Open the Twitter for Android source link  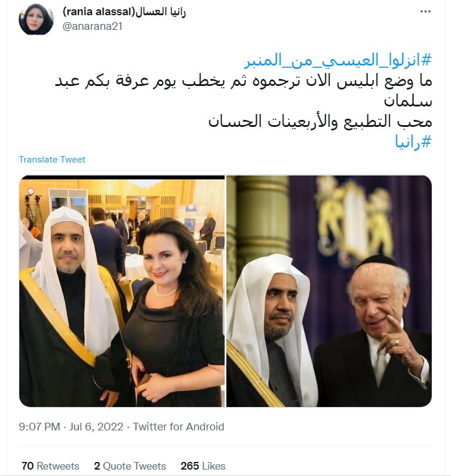click(x=178, y=426)
